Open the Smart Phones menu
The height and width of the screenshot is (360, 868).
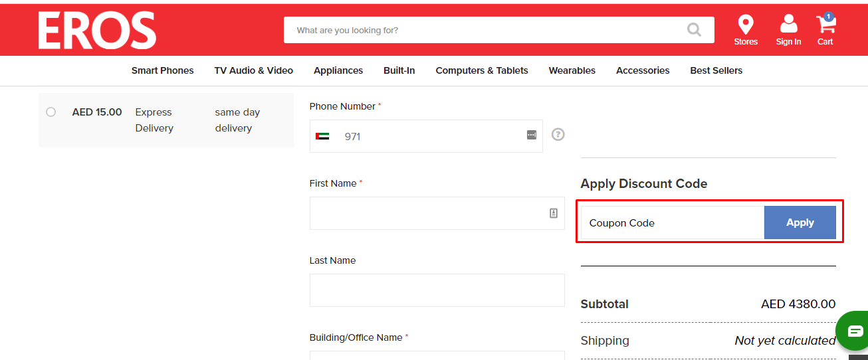click(x=163, y=70)
